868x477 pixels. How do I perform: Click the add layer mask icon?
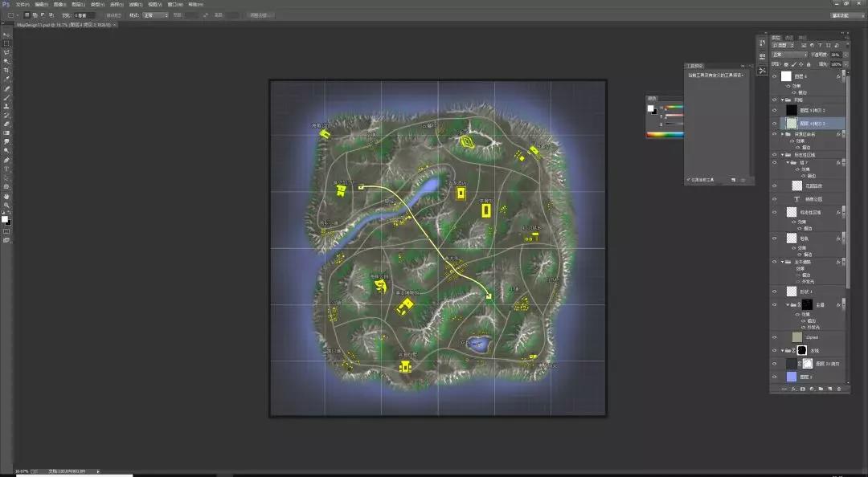coord(803,389)
